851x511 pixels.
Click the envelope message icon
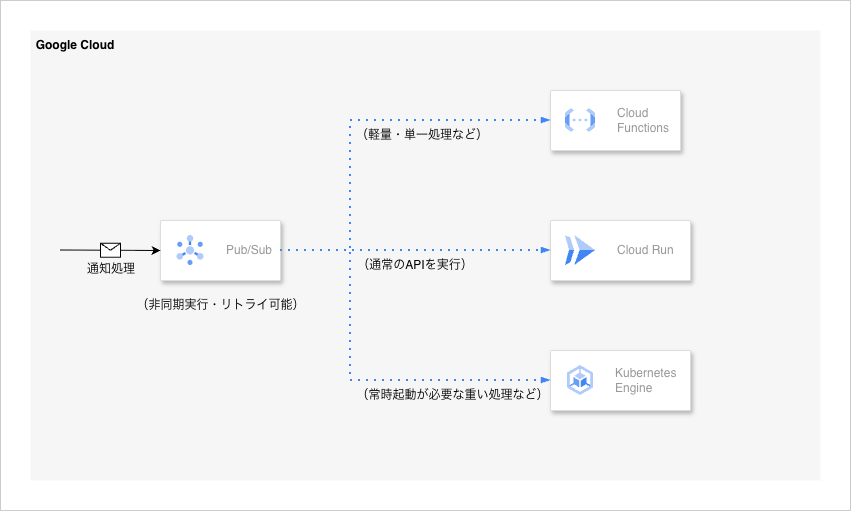click(x=110, y=250)
